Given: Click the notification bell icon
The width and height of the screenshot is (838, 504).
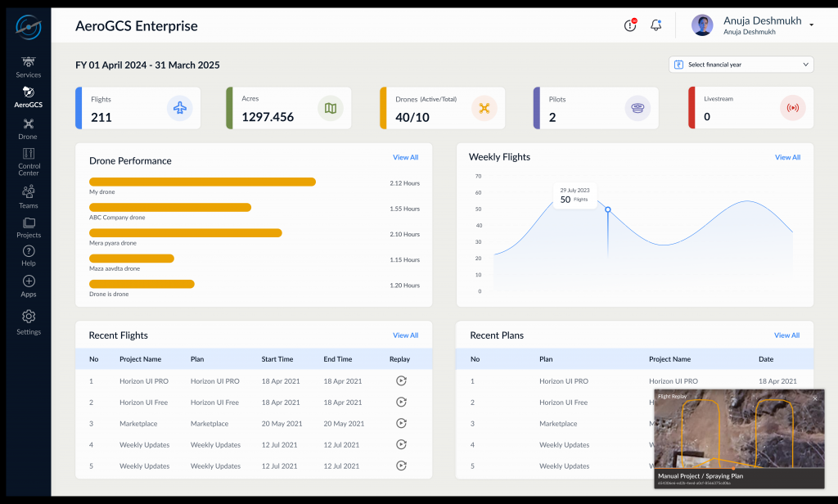Looking at the screenshot, I should [656, 25].
